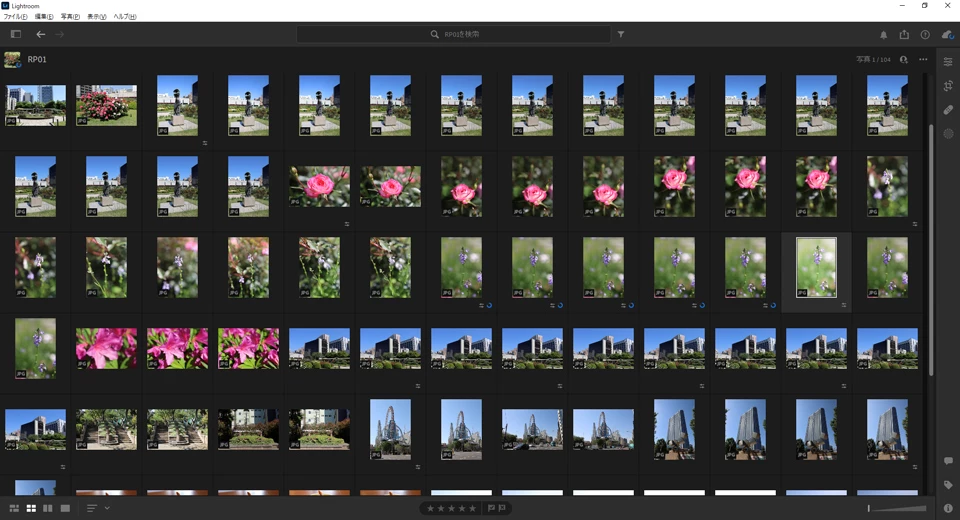
Task: Select the Healing Brush bandage tool
Action: (x=948, y=110)
